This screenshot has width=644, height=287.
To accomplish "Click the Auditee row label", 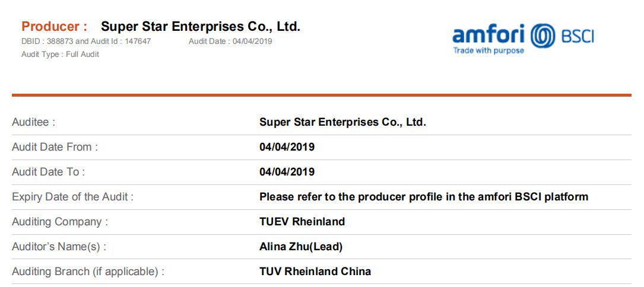I will [33, 122].
